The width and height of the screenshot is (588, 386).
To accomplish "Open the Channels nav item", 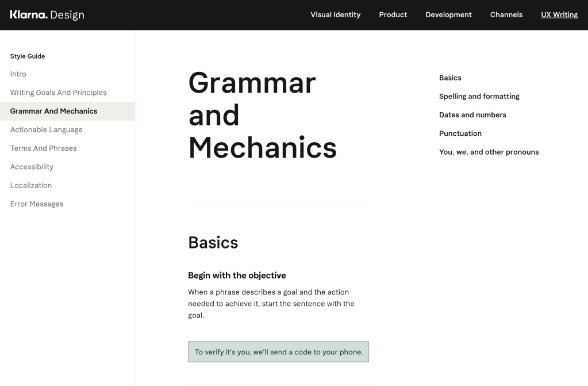I will (506, 15).
